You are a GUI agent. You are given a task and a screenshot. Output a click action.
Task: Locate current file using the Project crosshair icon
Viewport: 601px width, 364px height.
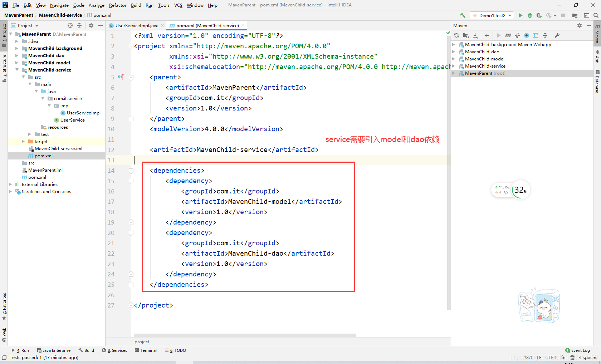(x=70, y=25)
